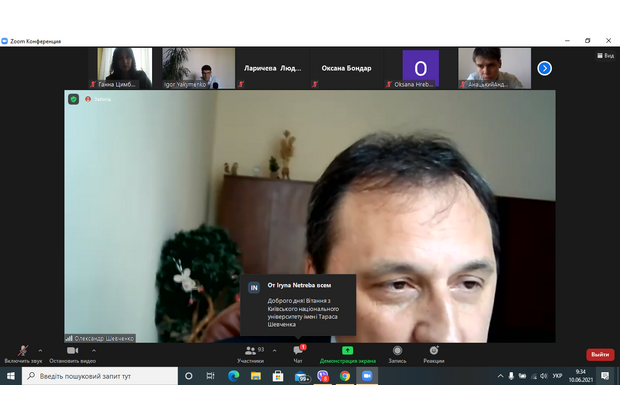Open chat message from Iryna Netreba
Viewport: 620px width, 420px height.
[x=298, y=305]
